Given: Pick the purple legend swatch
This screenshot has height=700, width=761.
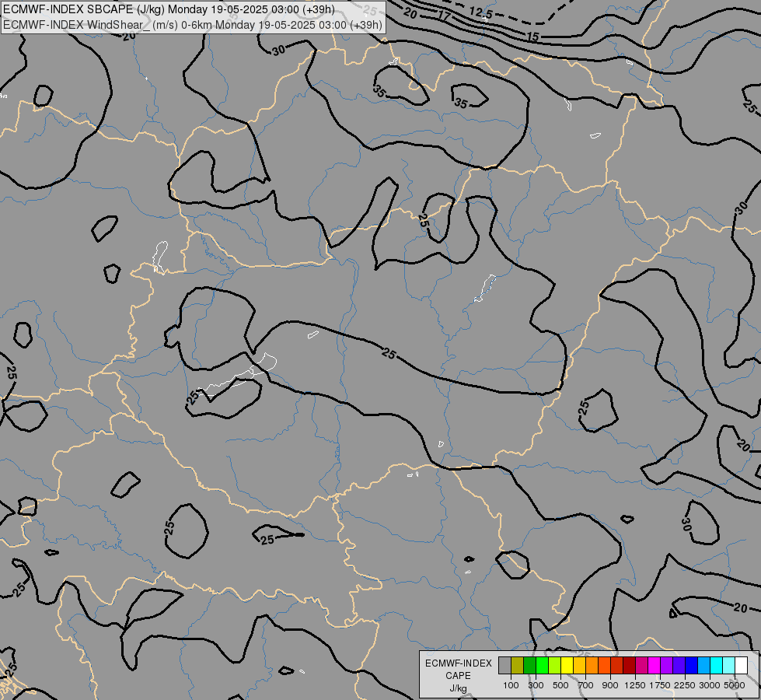Looking at the screenshot, I should pos(666,666).
